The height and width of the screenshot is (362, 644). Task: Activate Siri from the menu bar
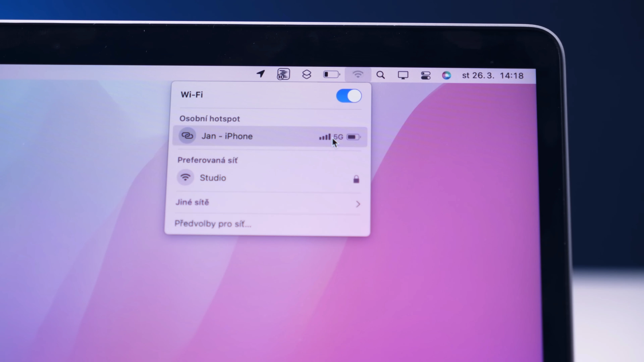tap(446, 75)
